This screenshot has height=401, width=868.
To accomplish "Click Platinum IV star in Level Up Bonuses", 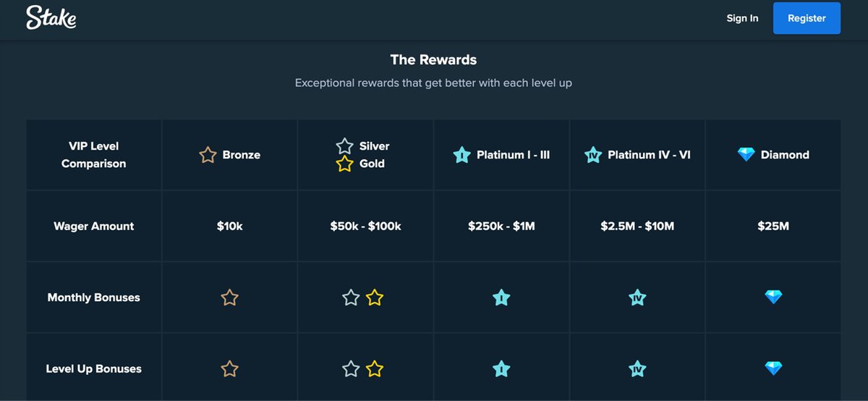I will (x=637, y=369).
